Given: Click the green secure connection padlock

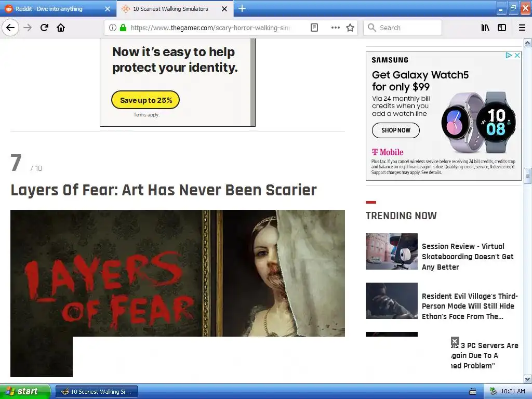Looking at the screenshot, I should point(123,28).
